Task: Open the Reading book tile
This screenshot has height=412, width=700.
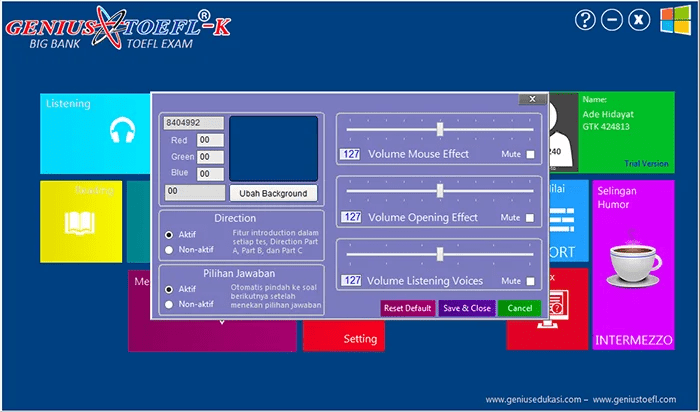Action: (x=81, y=221)
